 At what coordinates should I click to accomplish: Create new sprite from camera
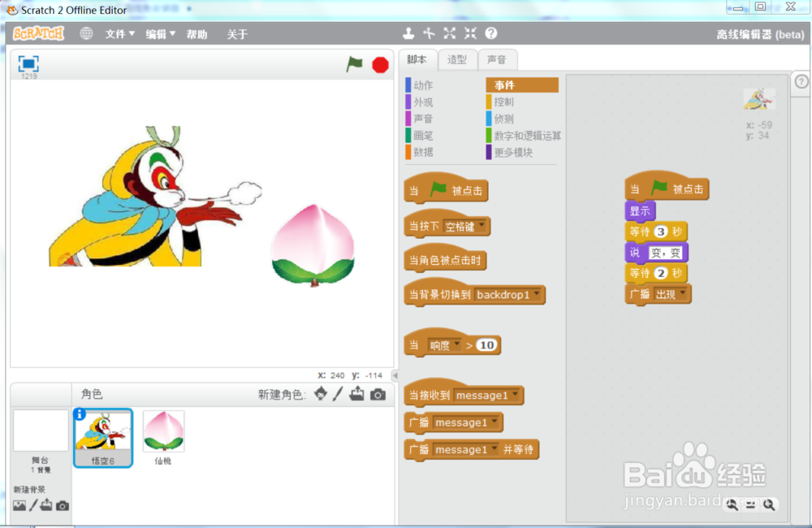pos(378,394)
